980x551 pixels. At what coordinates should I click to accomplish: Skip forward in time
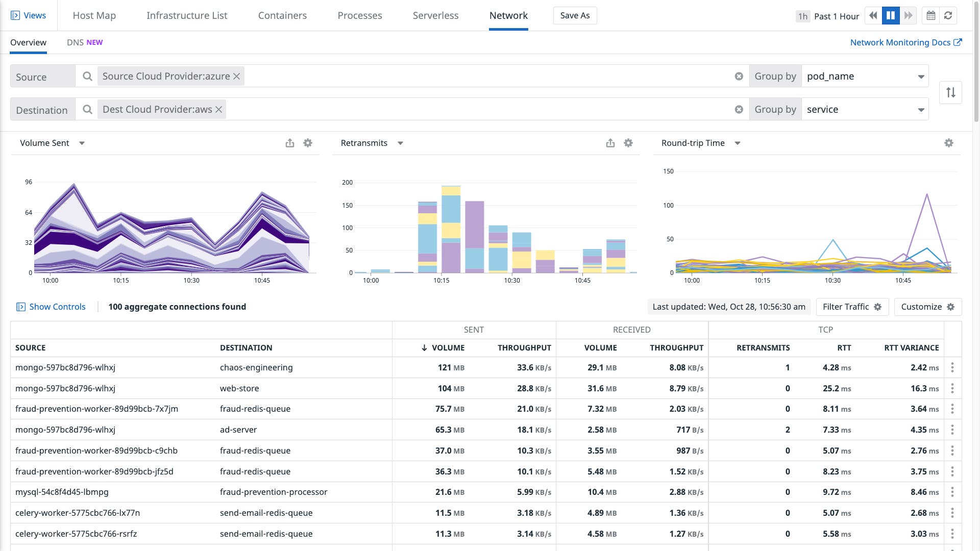click(908, 15)
